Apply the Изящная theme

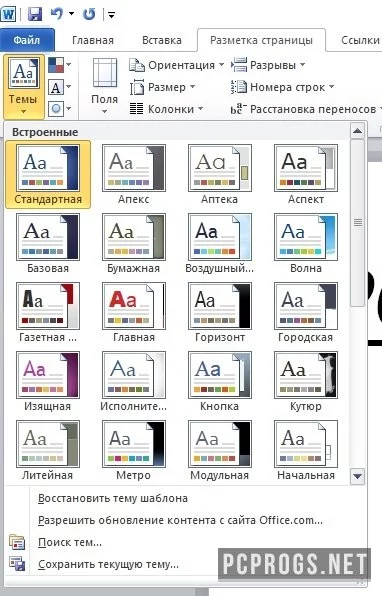[x=48, y=381]
